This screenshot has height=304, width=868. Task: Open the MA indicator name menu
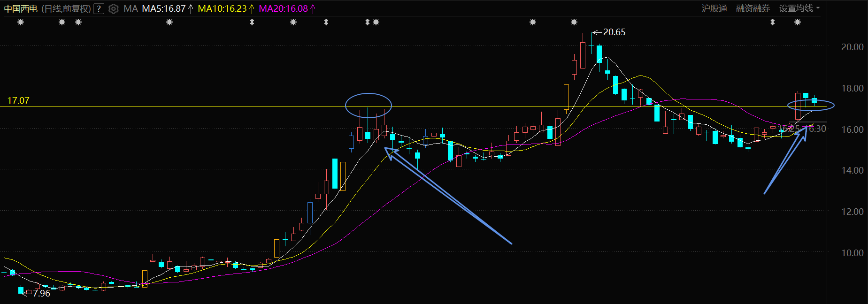coord(131,8)
